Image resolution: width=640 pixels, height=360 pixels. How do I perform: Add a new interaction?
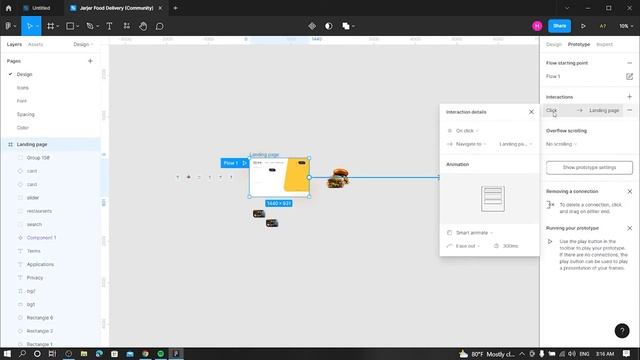point(629,97)
